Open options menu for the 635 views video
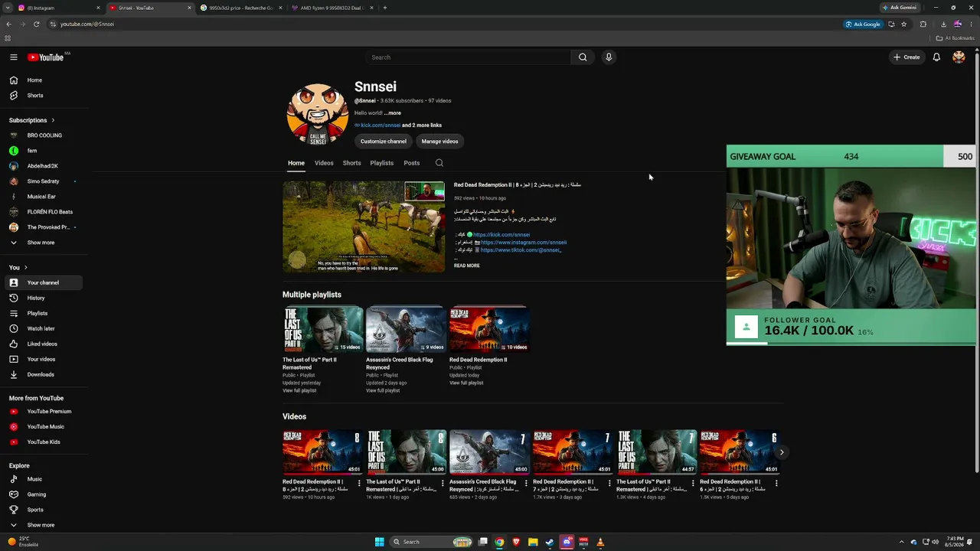 526,483
